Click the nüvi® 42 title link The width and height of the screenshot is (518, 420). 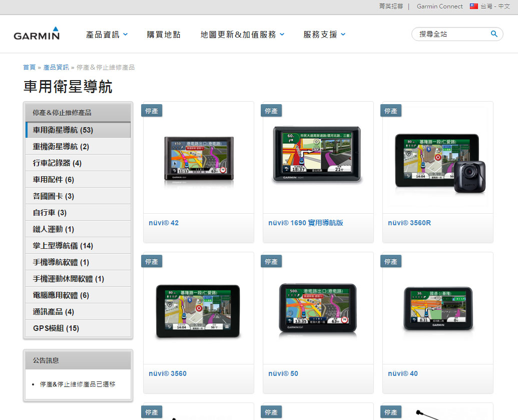point(164,223)
